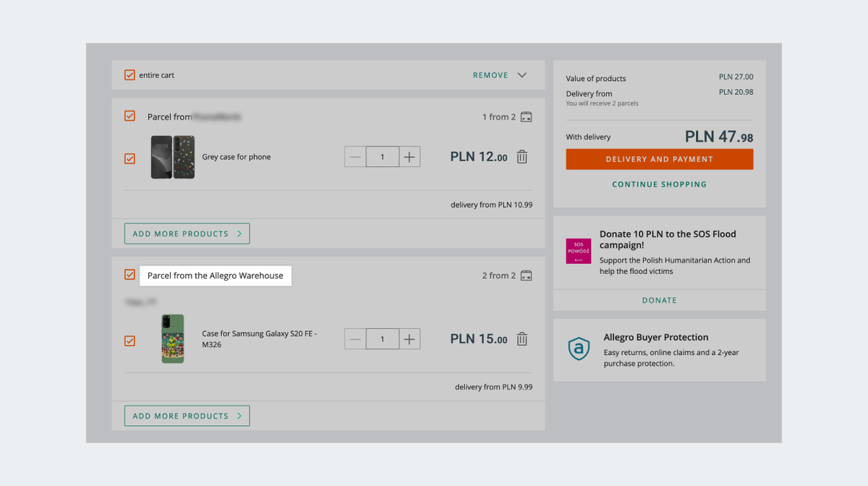Increase grey phone case quantity with plus
868x486 pixels.
coord(409,157)
